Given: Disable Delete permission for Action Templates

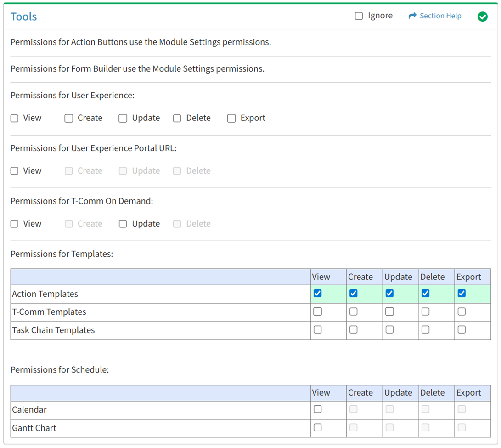Looking at the screenshot, I should pos(426,294).
